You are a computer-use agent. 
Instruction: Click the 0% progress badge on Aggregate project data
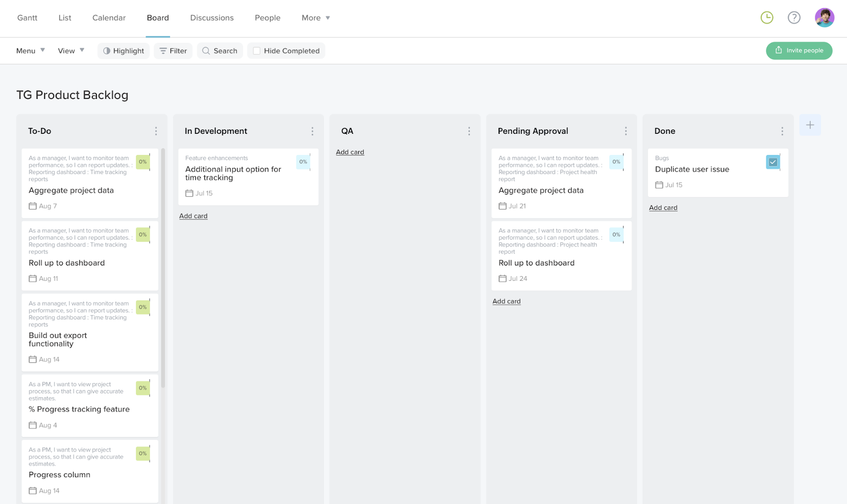pos(143,162)
